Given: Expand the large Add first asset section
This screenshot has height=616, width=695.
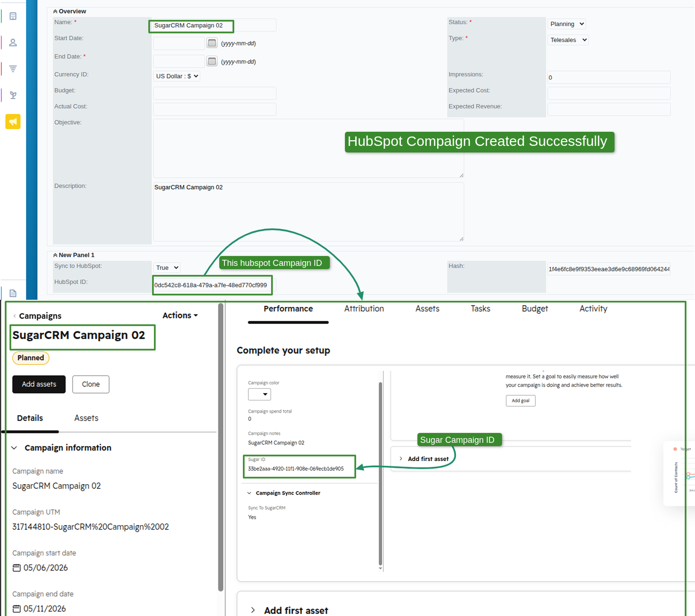Looking at the screenshot, I should tap(253, 610).
